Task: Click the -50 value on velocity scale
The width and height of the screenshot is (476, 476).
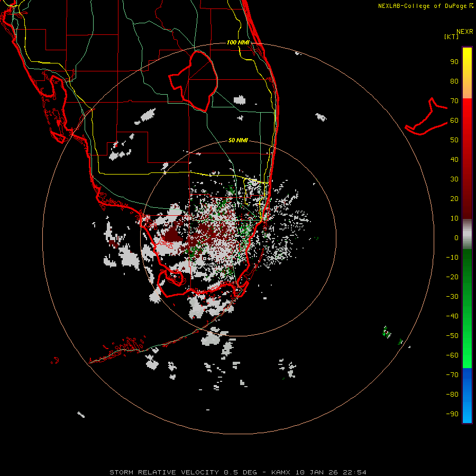Action: coord(452,336)
